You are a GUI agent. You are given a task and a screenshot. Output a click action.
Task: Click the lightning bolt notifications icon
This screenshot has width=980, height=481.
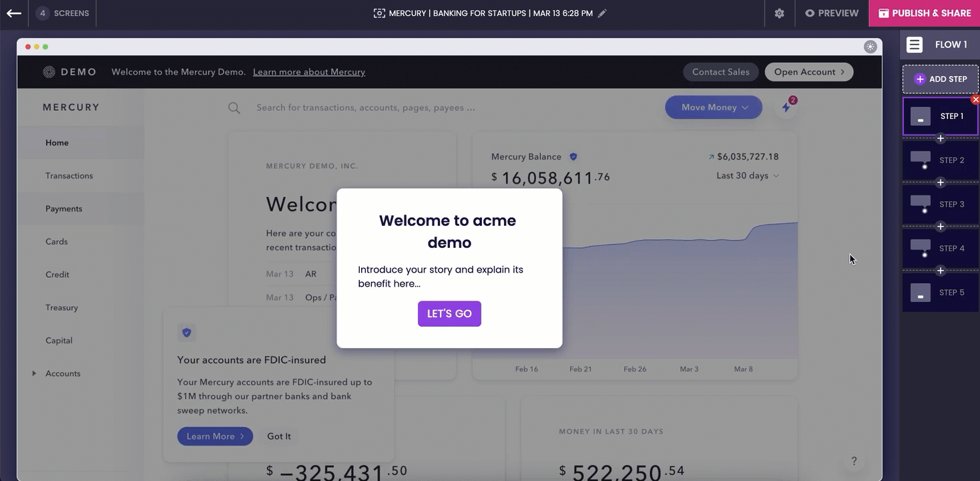click(786, 108)
